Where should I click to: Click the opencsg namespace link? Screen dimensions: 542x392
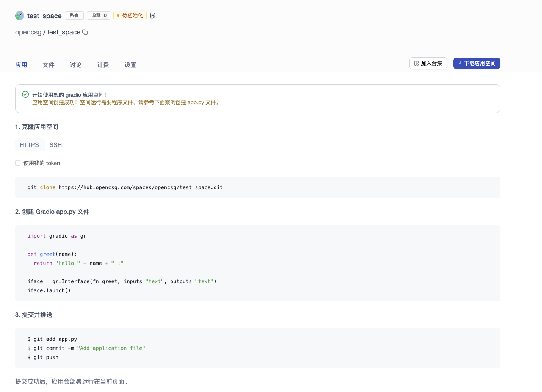point(28,32)
